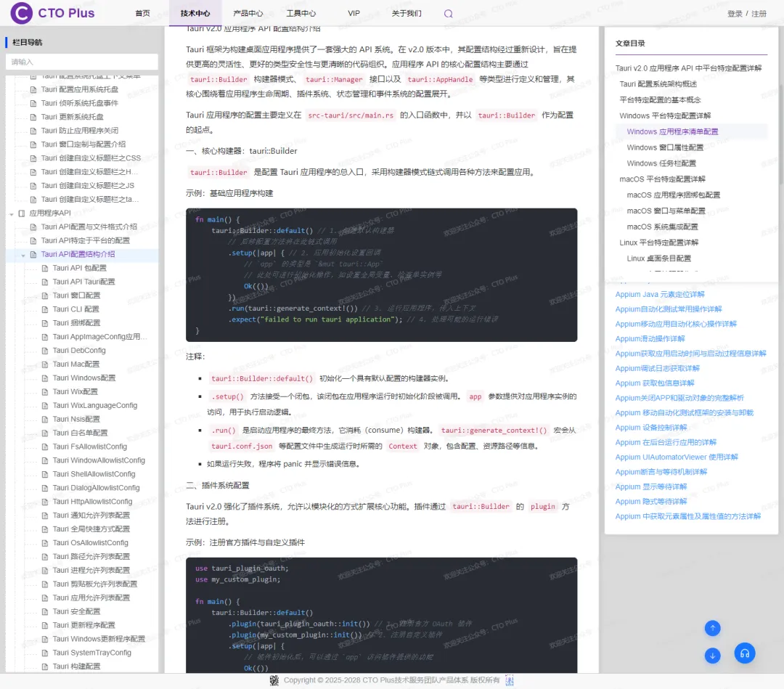Focus the 请输入 navigation search field
Viewport: 784px width, 689px height.
pos(82,62)
